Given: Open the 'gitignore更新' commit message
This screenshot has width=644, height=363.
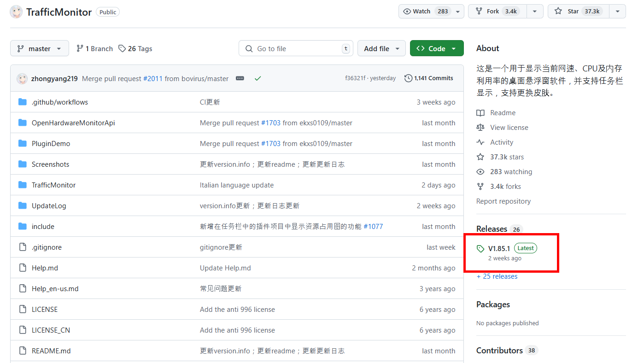Looking at the screenshot, I should 221,247.
